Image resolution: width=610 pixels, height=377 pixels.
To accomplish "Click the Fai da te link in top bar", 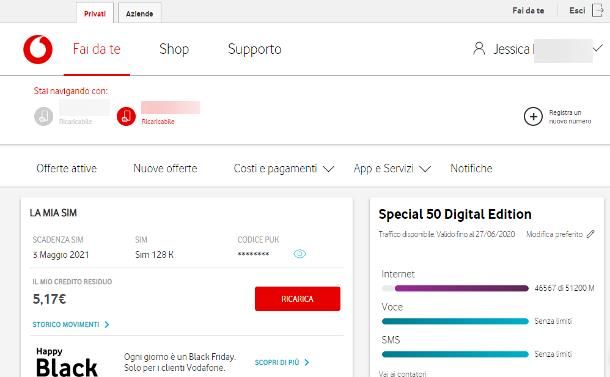I will (x=528, y=11).
